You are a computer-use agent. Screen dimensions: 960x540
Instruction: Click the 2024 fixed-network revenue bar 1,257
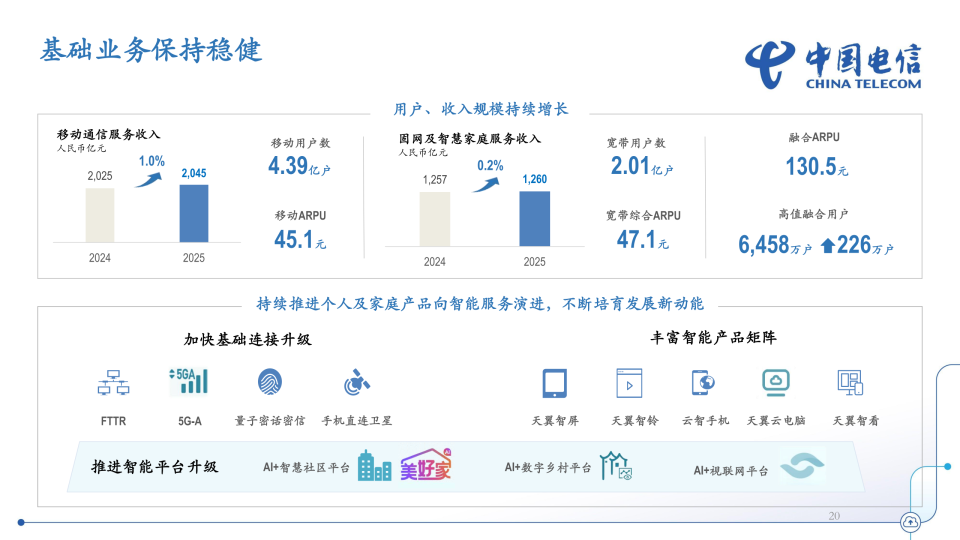[435, 219]
